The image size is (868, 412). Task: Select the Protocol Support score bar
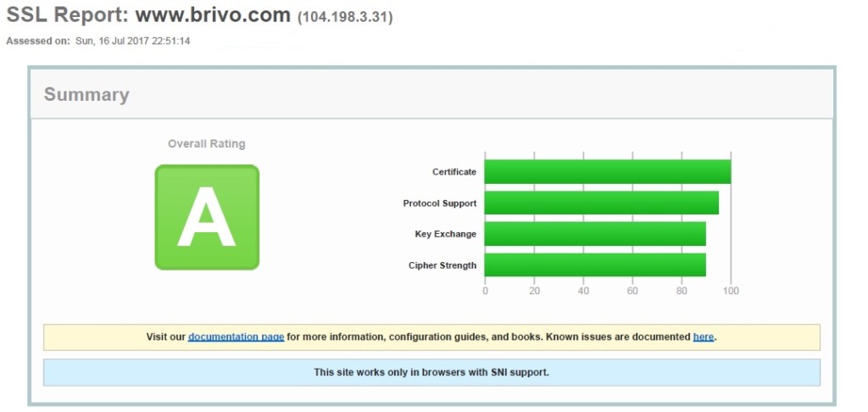click(x=601, y=203)
